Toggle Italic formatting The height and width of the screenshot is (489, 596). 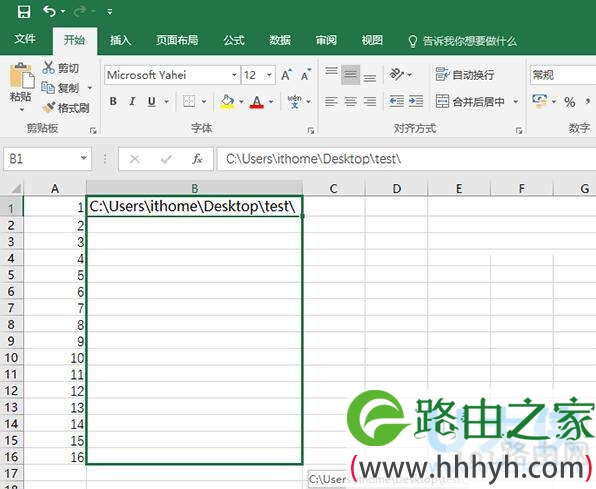pos(132,101)
